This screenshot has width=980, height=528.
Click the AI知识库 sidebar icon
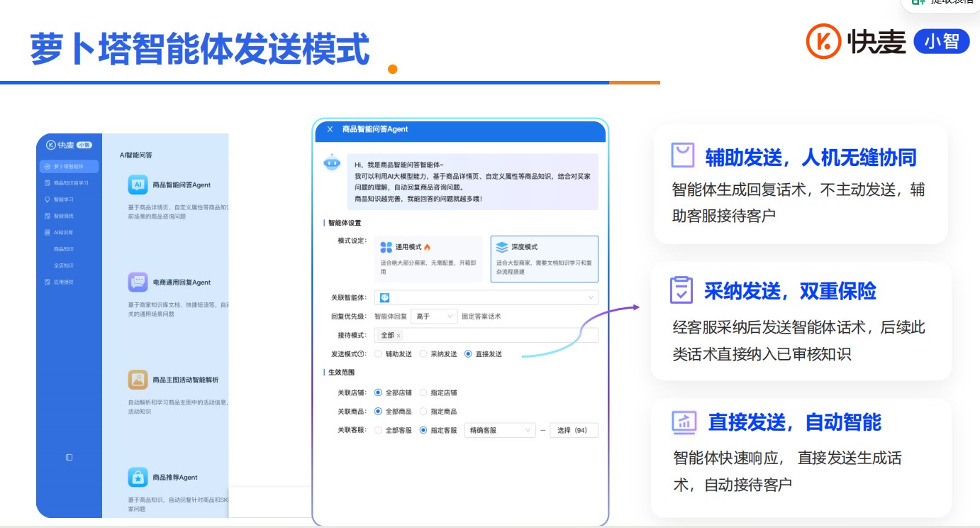47,232
